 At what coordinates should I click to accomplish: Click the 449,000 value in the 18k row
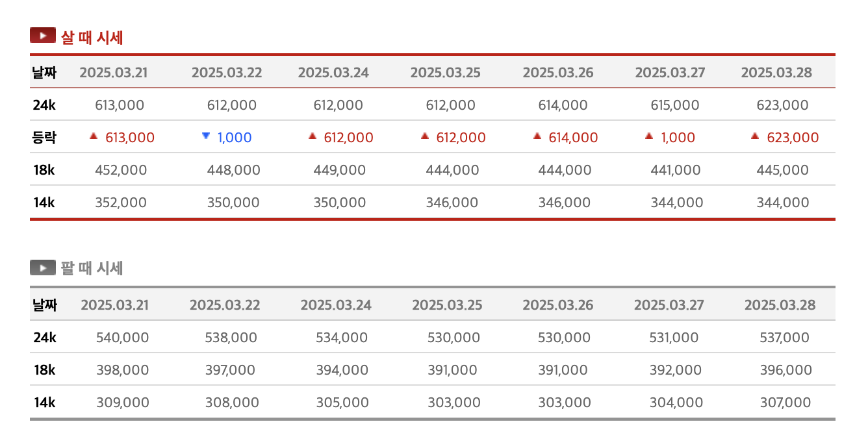(x=340, y=170)
